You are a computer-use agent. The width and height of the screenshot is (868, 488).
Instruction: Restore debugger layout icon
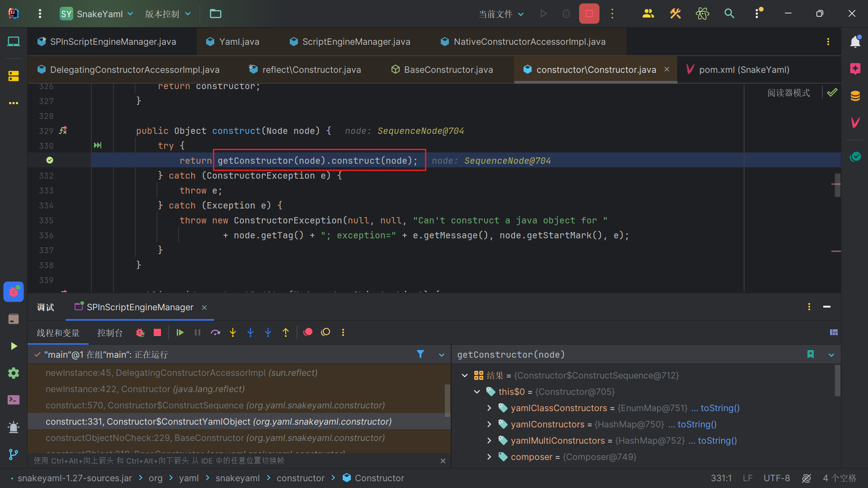tap(834, 332)
